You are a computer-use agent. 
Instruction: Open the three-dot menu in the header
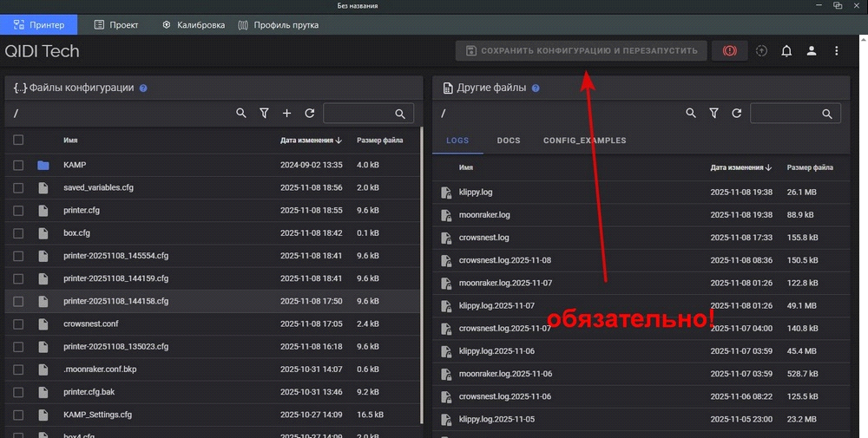point(837,51)
